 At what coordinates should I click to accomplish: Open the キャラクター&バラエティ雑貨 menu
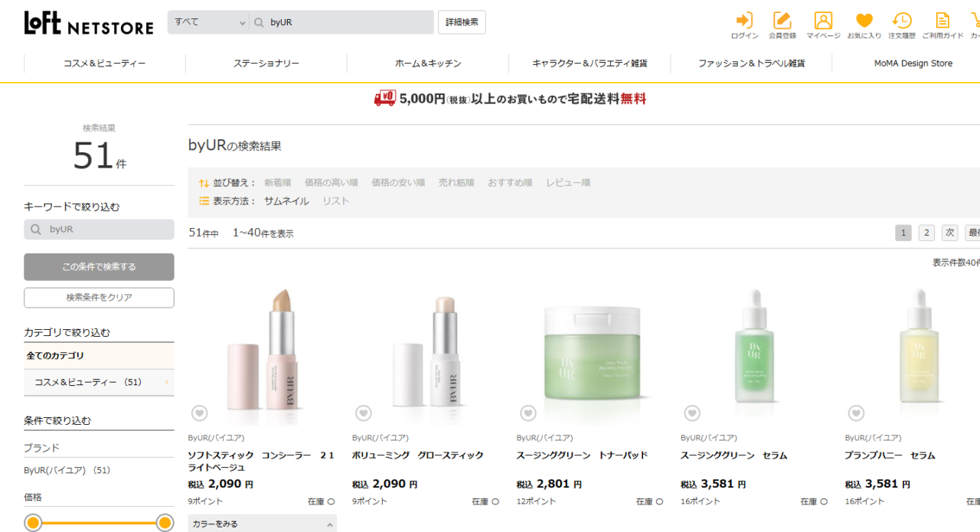pyautogui.click(x=590, y=64)
